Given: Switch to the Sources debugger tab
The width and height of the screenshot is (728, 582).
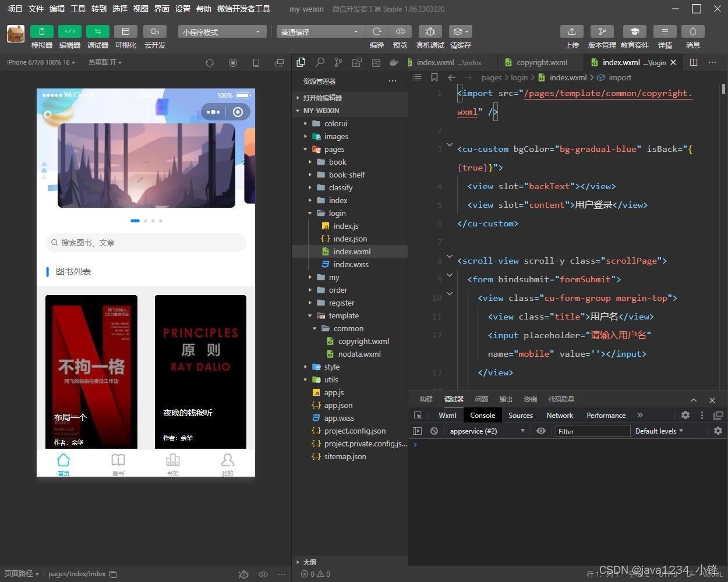Looking at the screenshot, I should [521, 415].
